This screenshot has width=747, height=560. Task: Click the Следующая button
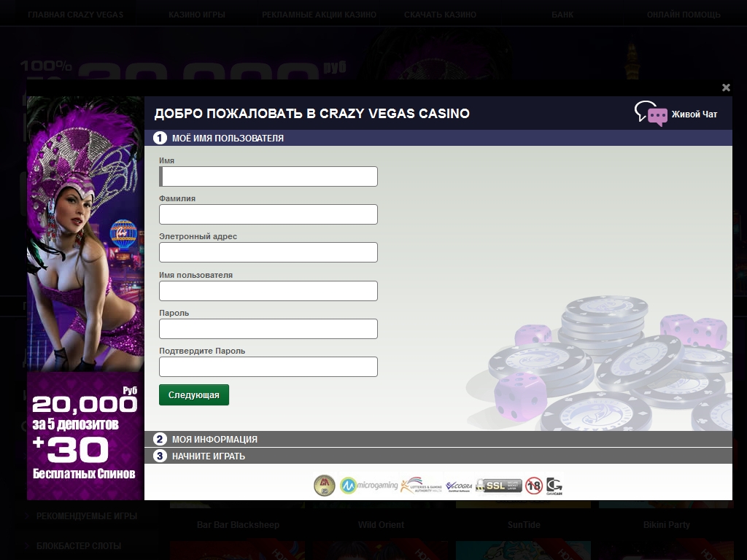(194, 394)
